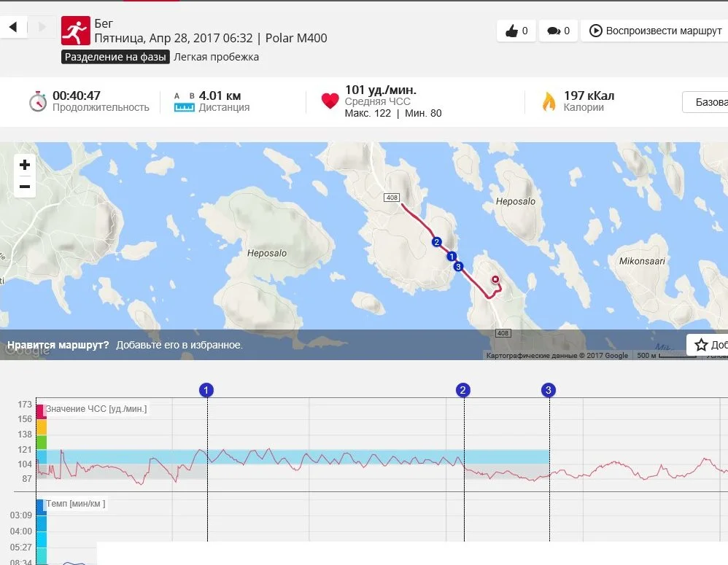Go to previous training session arrow

coord(13,27)
